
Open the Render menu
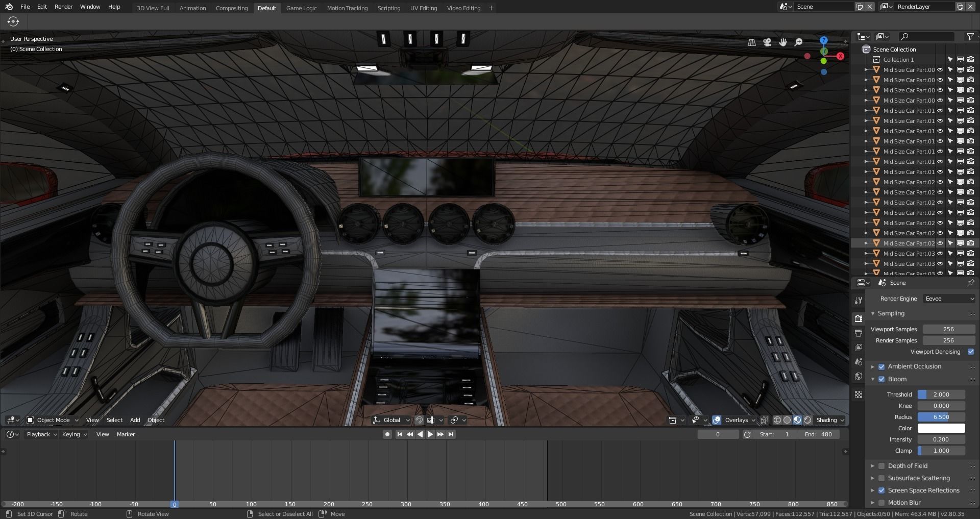tap(64, 7)
